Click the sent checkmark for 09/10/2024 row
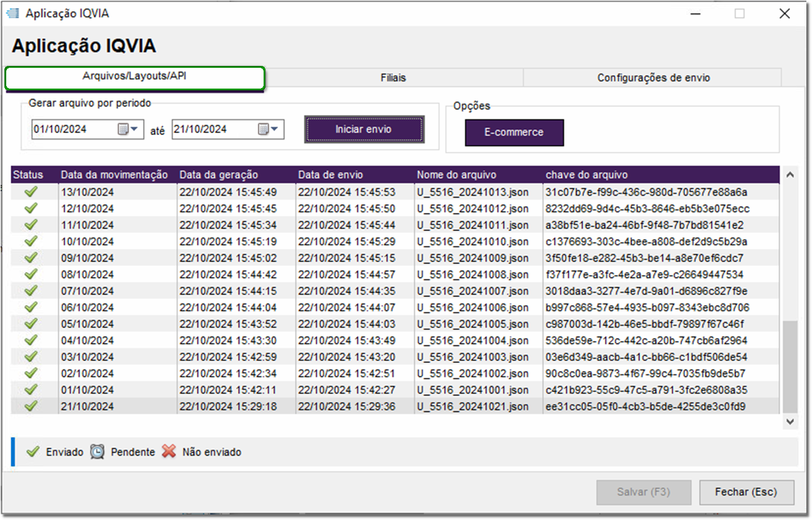 (31, 257)
